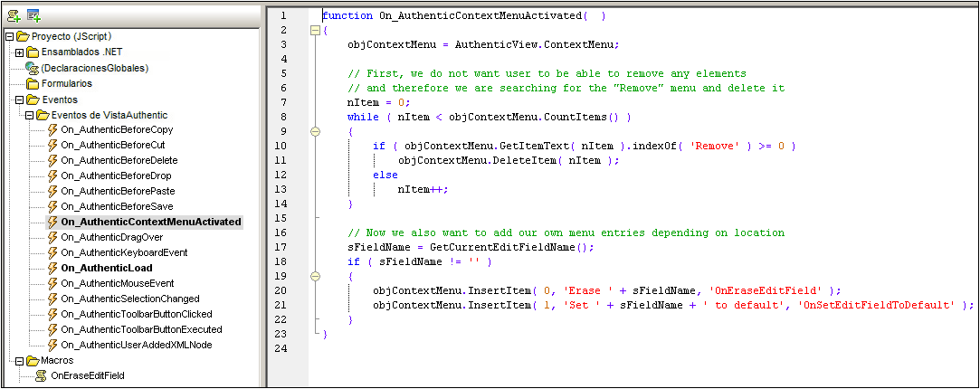Image resolution: width=980 pixels, height=389 pixels.
Task: Collapse the Proyecto (JScript) root node
Action: 9,37
